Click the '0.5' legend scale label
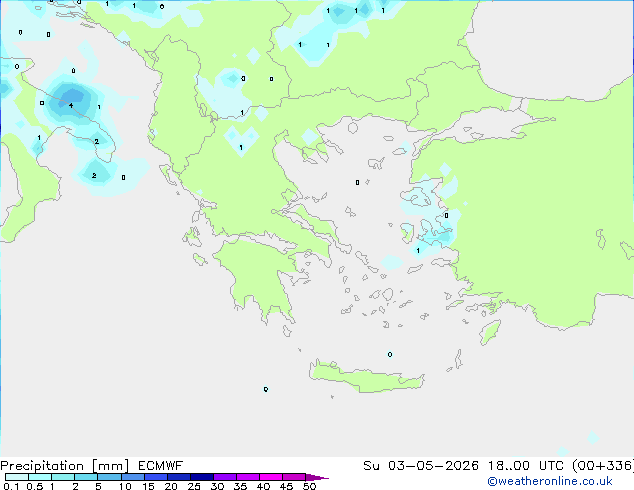 click(x=35, y=486)
